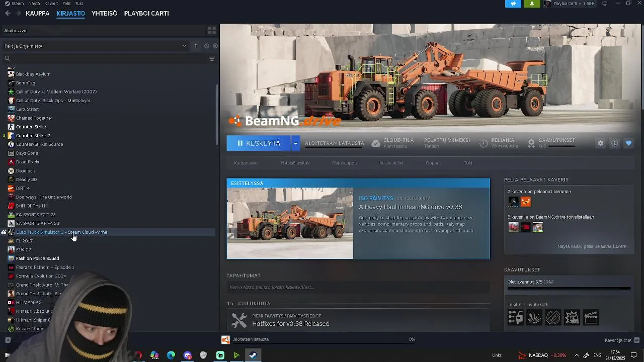Screen dimensions: 644x362
Task: Click the striped circle locked achievement icon
Action: click(x=553, y=317)
